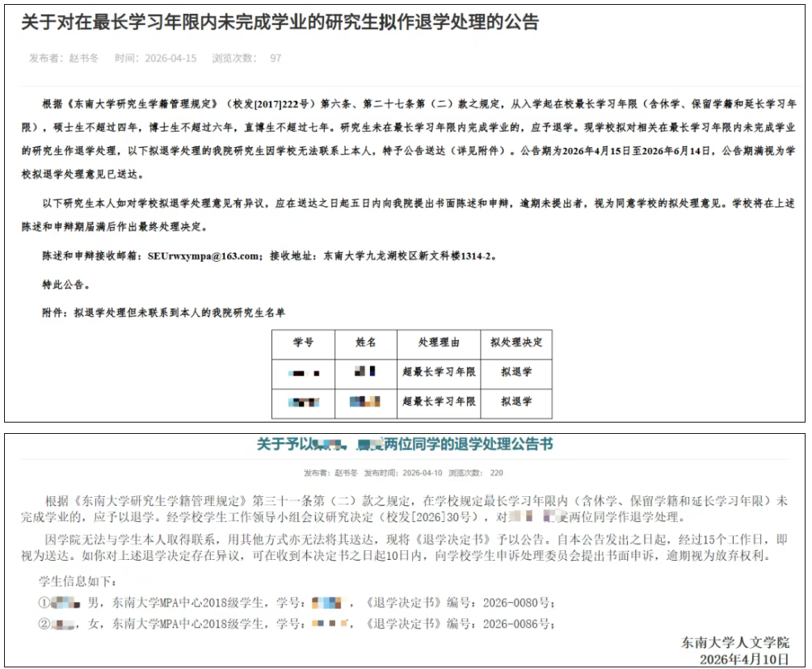Click the 姓名 table header
Screen dimensions: 812x669
pyautogui.click(x=366, y=343)
